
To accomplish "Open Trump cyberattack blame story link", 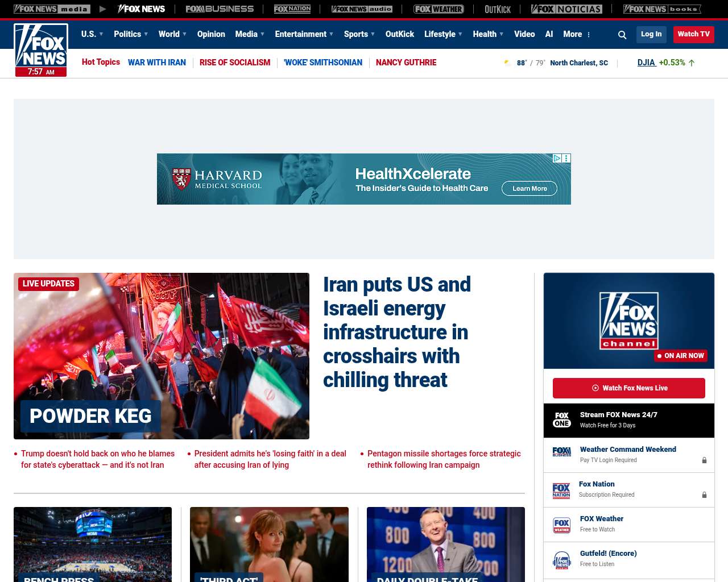I will 98,459.
